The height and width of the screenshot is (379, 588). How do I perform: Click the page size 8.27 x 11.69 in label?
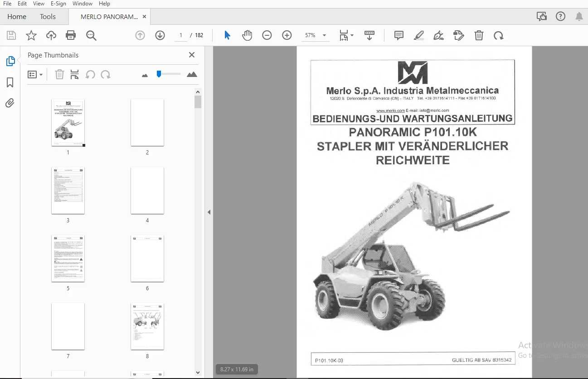coord(237,369)
